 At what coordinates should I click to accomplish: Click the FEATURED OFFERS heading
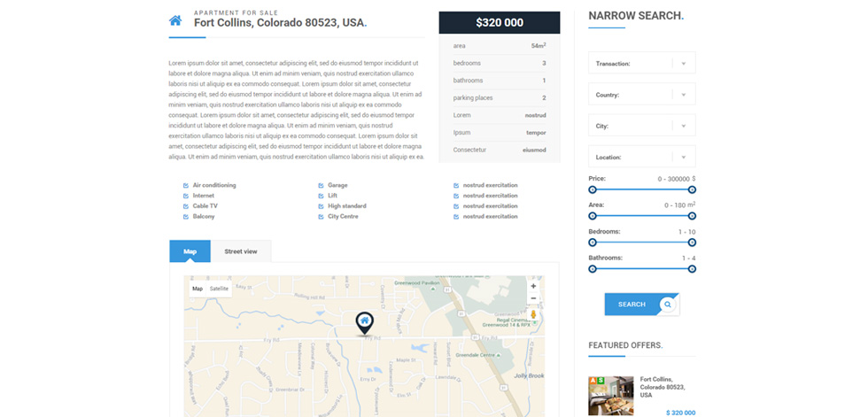[625, 345]
